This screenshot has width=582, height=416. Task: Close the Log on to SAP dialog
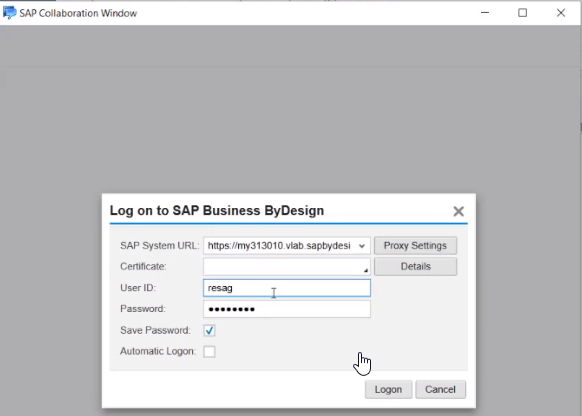coord(458,212)
